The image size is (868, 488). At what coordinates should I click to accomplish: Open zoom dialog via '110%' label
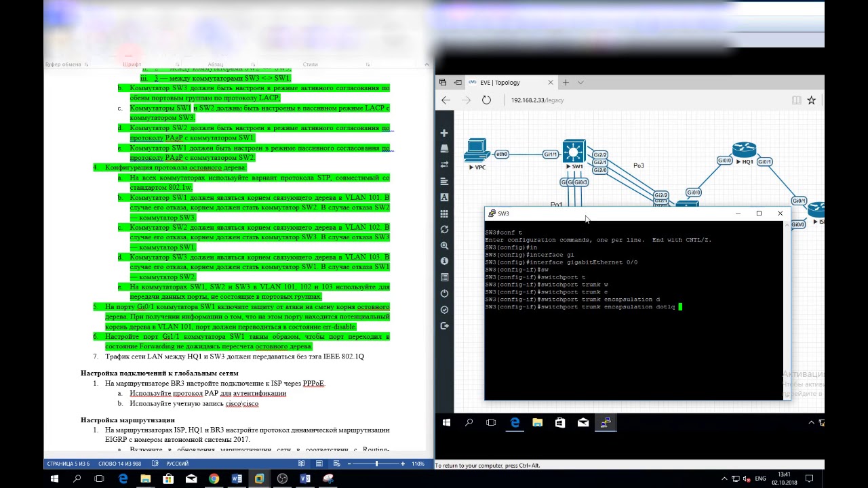(x=418, y=464)
